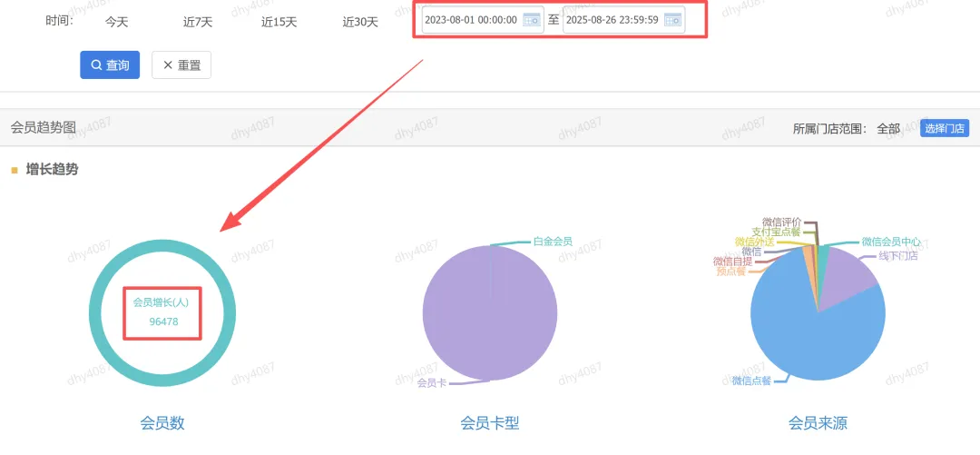Select the 近7天 time filter
The height and width of the screenshot is (455, 980).
tap(197, 21)
